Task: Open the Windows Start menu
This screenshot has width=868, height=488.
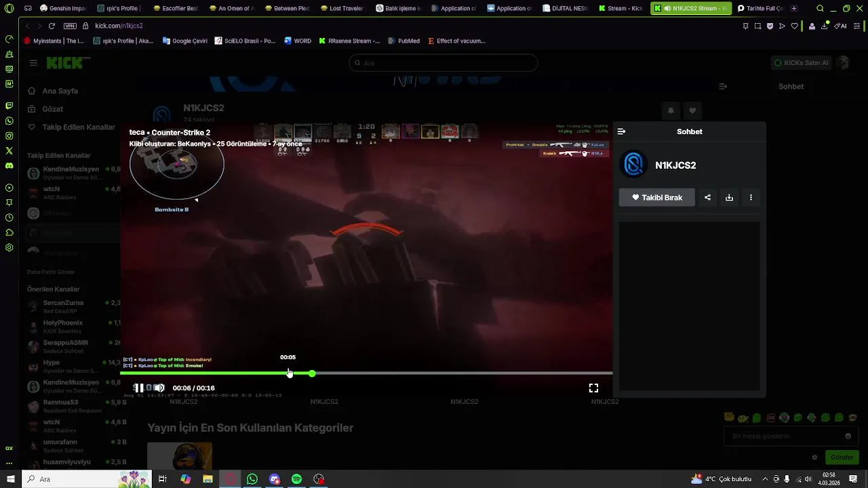Action: point(9,479)
